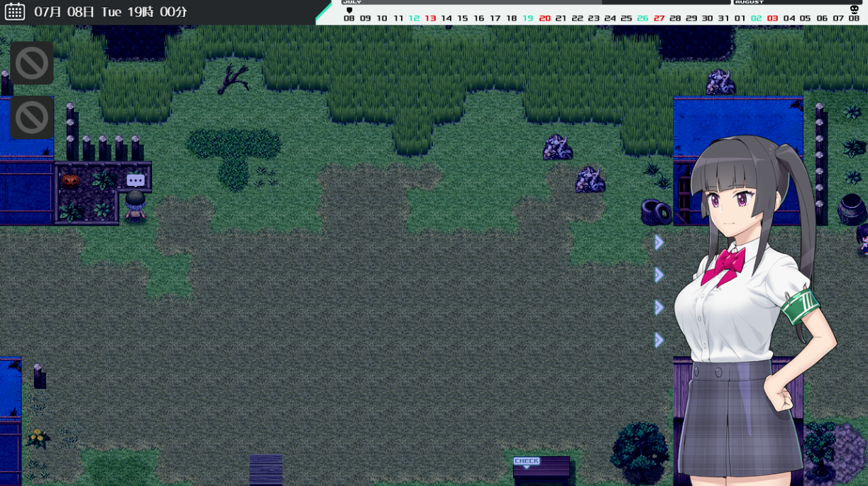Click the AUGUST month label
Screen dimensions: 868x486
(x=749, y=2)
